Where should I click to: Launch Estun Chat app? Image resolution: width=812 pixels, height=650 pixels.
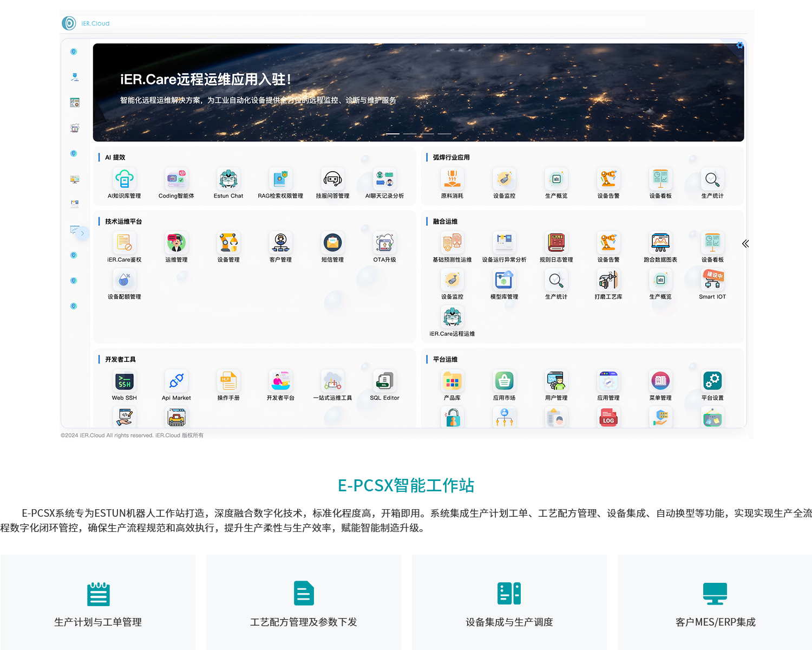[x=228, y=179]
